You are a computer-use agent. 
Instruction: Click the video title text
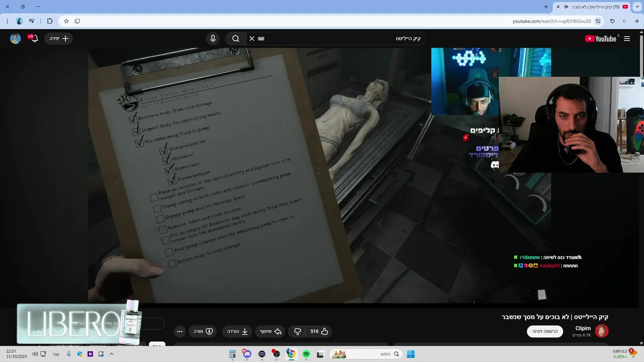[x=555, y=317]
